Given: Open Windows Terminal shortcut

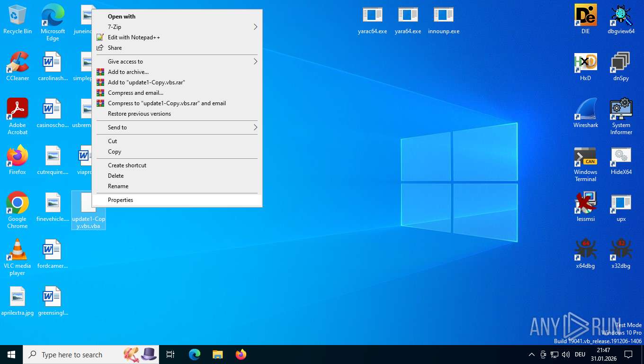Looking at the screenshot, I should pyautogui.click(x=586, y=164).
